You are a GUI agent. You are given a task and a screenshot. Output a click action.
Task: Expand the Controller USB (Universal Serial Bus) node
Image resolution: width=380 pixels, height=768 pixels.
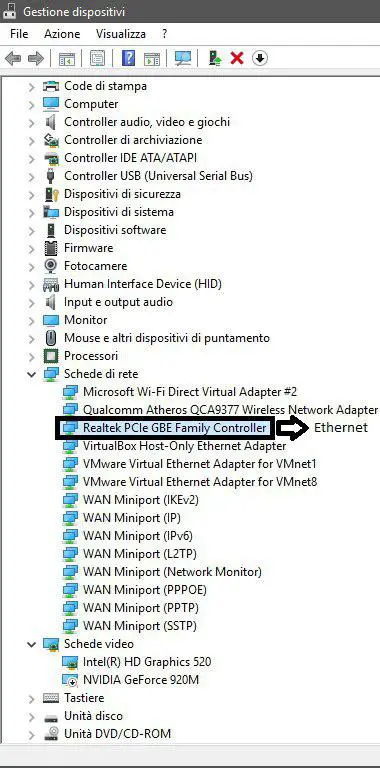click(x=32, y=176)
